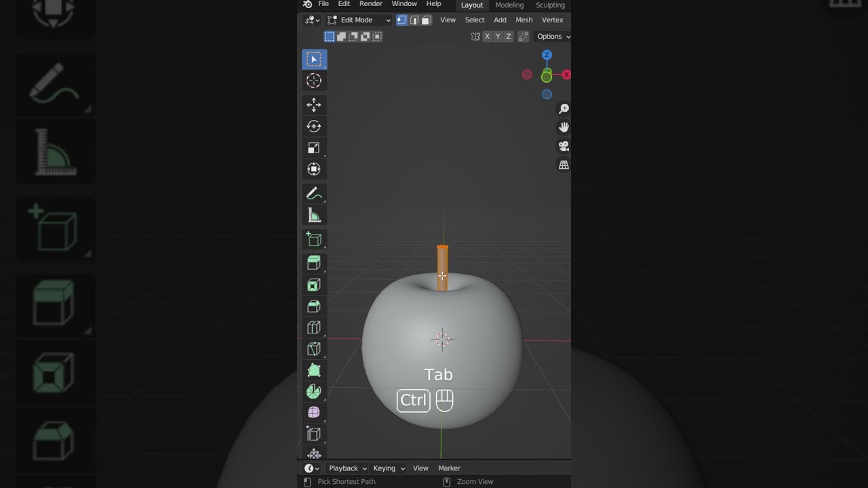This screenshot has height=488, width=868.
Task: Select the Inset Faces tool
Action: pyautogui.click(x=314, y=285)
